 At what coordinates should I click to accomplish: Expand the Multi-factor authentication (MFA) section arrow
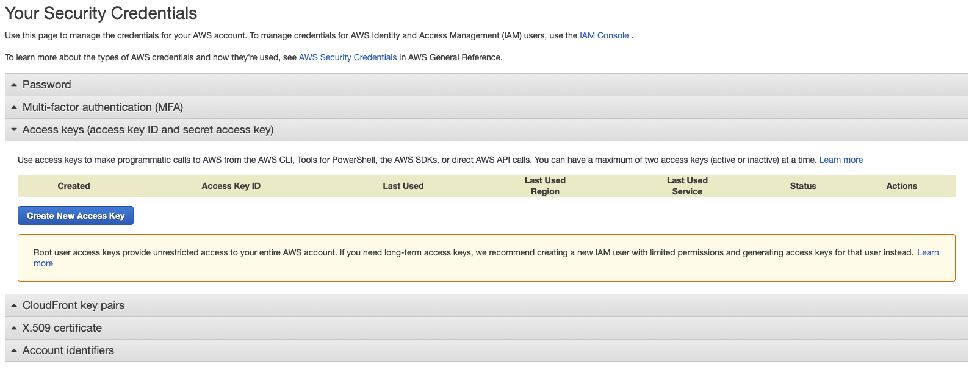pyautogui.click(x=14, y=107)
